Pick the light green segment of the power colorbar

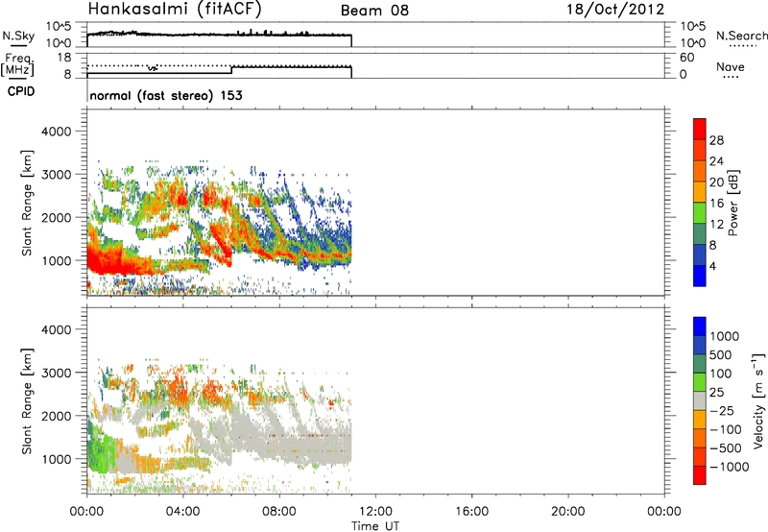pyautogui.click(x=700, y=211)
